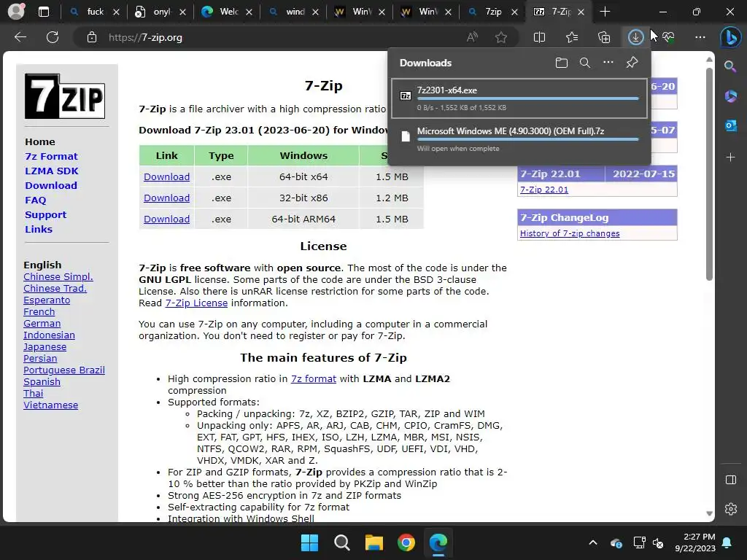Image resolution: width=747 pixels, height=560 pixels.
Task: Open the Bing Copilot sidebar icon
Action: [731, 38]
